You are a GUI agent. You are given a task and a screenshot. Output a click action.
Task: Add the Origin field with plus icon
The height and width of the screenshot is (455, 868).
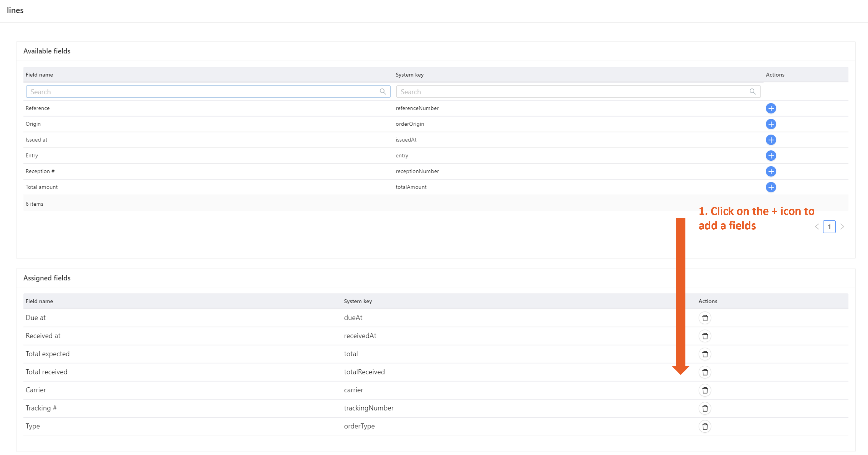coord(771,124)
